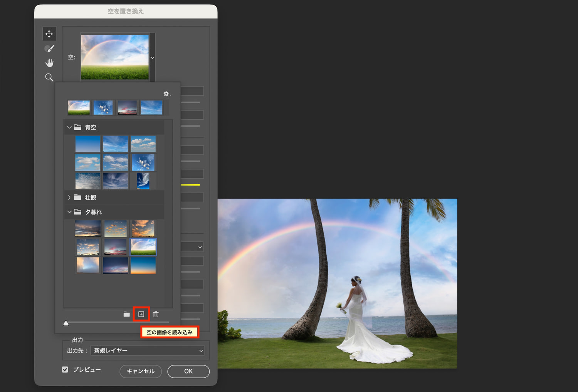Select the Sky Move tool

[x=49, y=34]
